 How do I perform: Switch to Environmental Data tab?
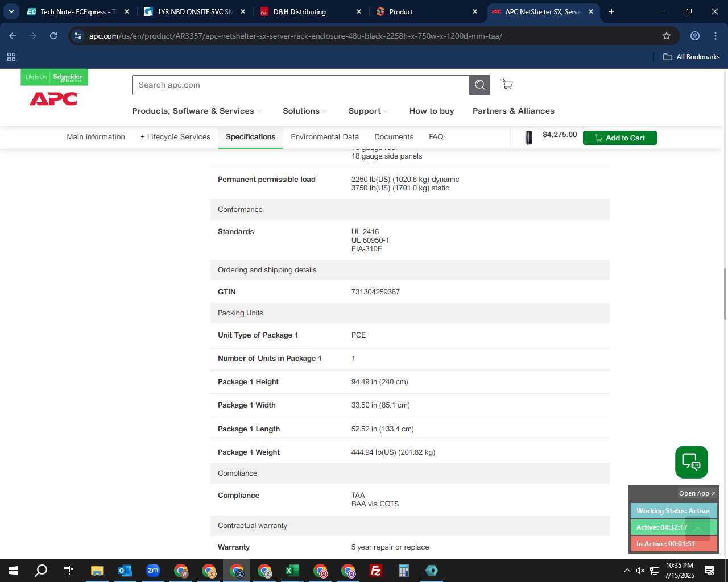click(x=325, y=137)
